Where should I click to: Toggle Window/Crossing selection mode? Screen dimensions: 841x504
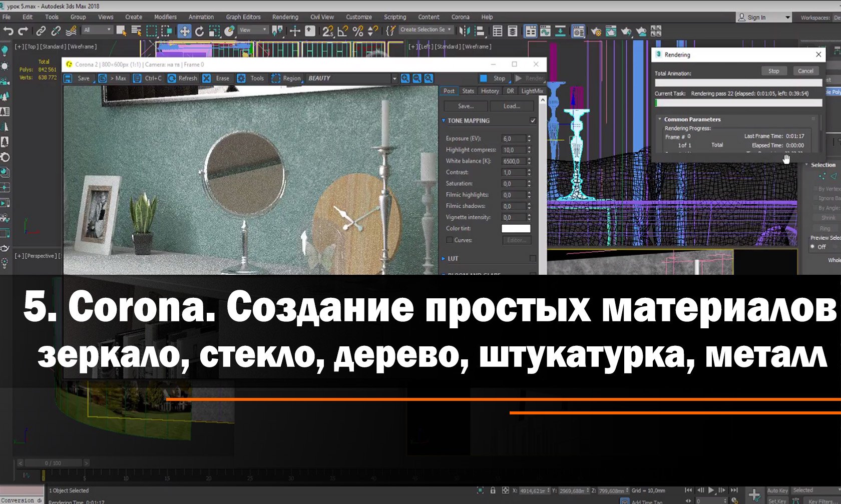click(166, 31)
